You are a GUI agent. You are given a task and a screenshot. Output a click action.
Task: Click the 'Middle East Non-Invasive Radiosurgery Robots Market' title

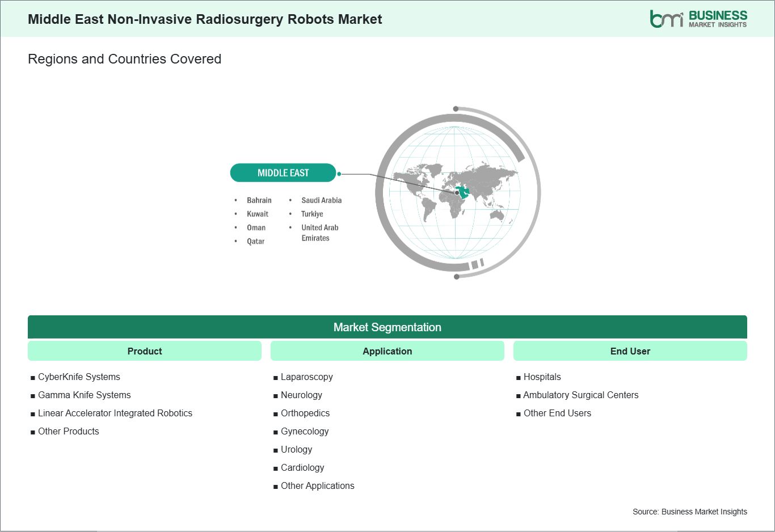[x=205, y=19]
